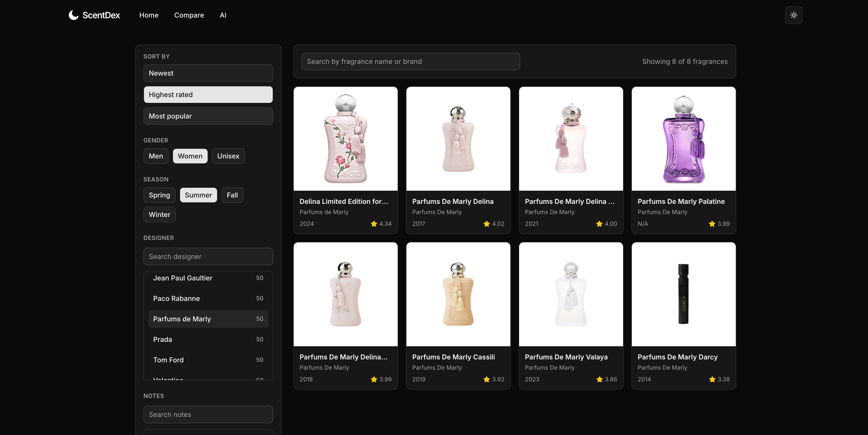The width and height of the screenshot is (868, 435).
Task: Click the star icon on Parfums De Marly Darcy
Action: pyautogui.click(x=712, y=379)
